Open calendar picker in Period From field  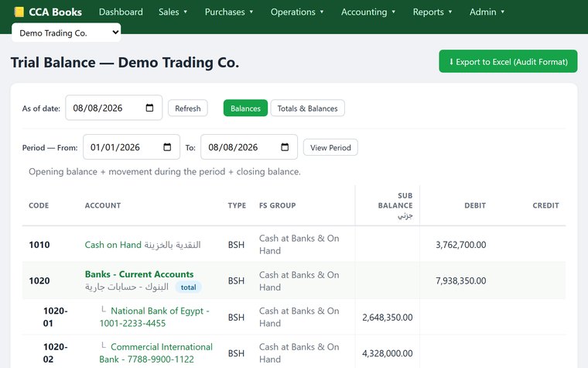click(x=167, y=147)
